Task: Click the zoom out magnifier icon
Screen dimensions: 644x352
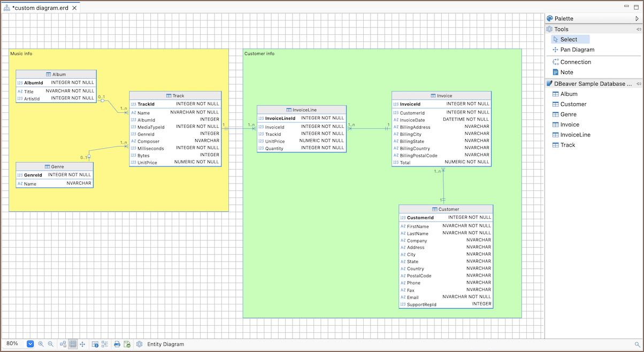Action: [51, 344]
